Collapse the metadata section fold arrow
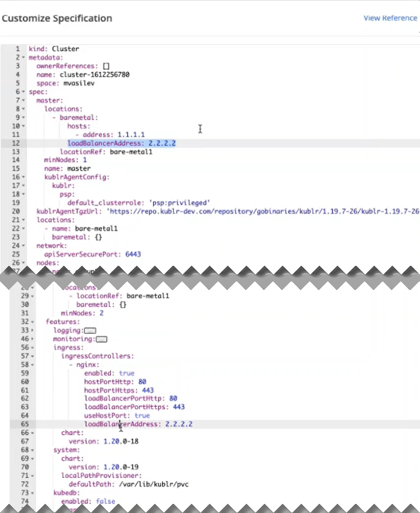The height and width of the screenshot is (513, 420). [x=24, y=58]
